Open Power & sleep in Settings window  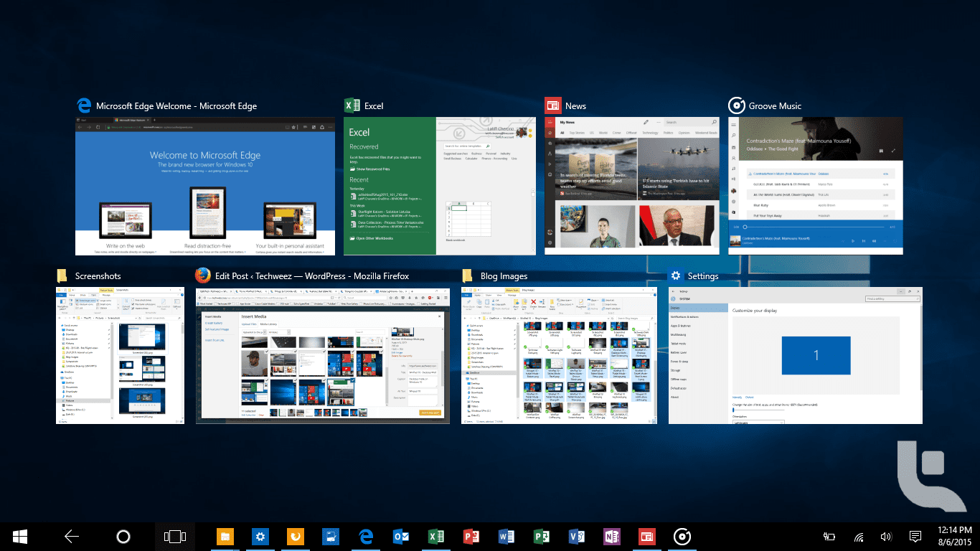(x=698, y=362)
